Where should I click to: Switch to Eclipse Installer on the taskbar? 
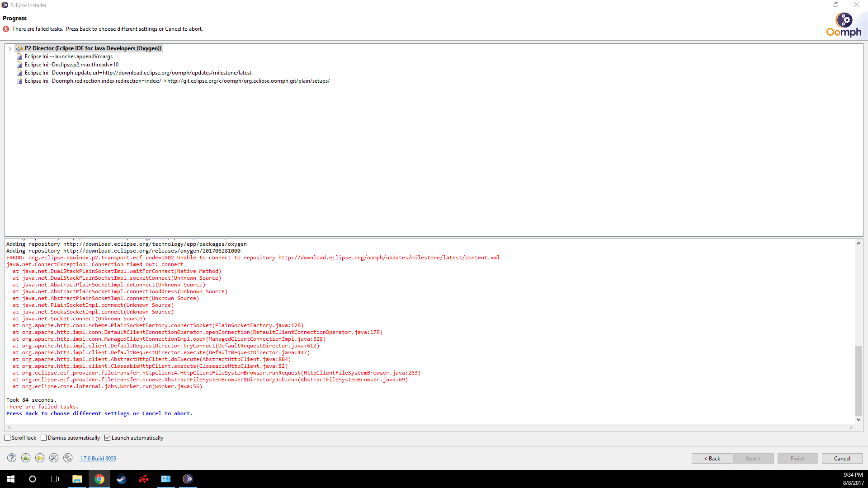(188, 479)
